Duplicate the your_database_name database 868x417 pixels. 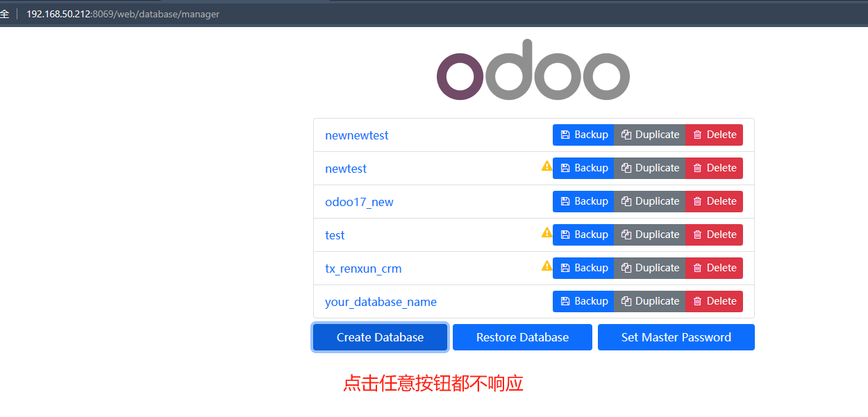pos(650,301)
